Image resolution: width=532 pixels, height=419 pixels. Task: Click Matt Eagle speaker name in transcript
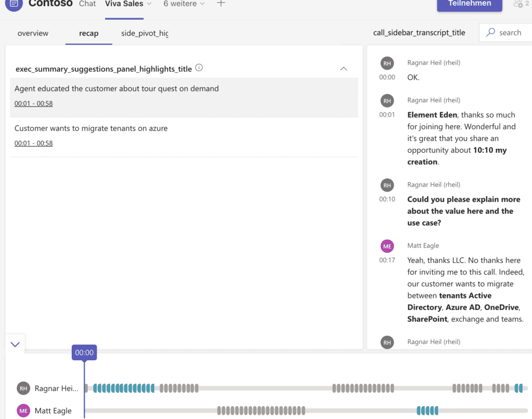coord(423,246)
